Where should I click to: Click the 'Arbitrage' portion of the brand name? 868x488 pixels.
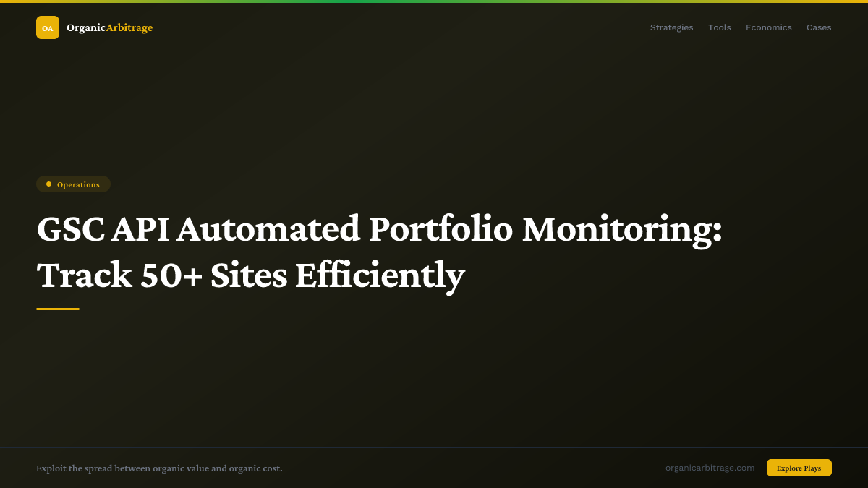pyautogui.click(x=129, y=27)
